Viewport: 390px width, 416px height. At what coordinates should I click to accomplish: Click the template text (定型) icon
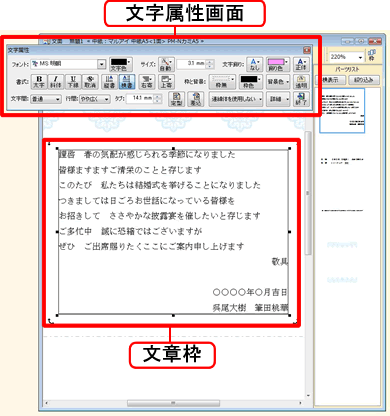click(177, 99)
